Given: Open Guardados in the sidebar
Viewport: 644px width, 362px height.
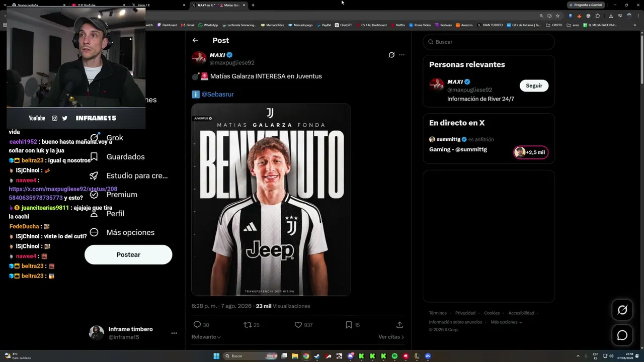Looking at the screenshot, I should 117,157.
